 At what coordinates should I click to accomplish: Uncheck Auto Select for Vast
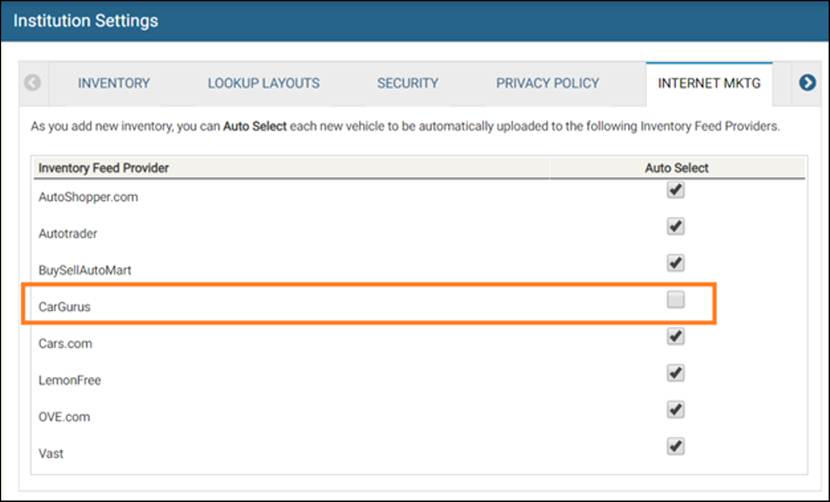pos(676,446)
